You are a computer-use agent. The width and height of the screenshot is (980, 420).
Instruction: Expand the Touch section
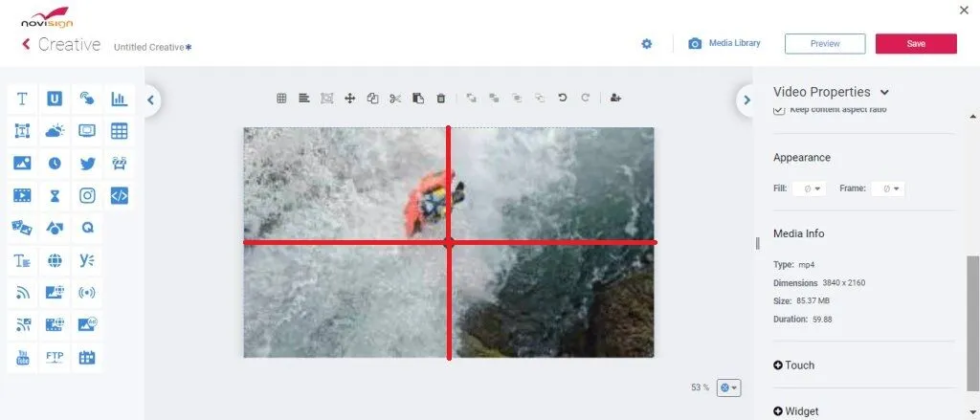[x=793, y=365]
